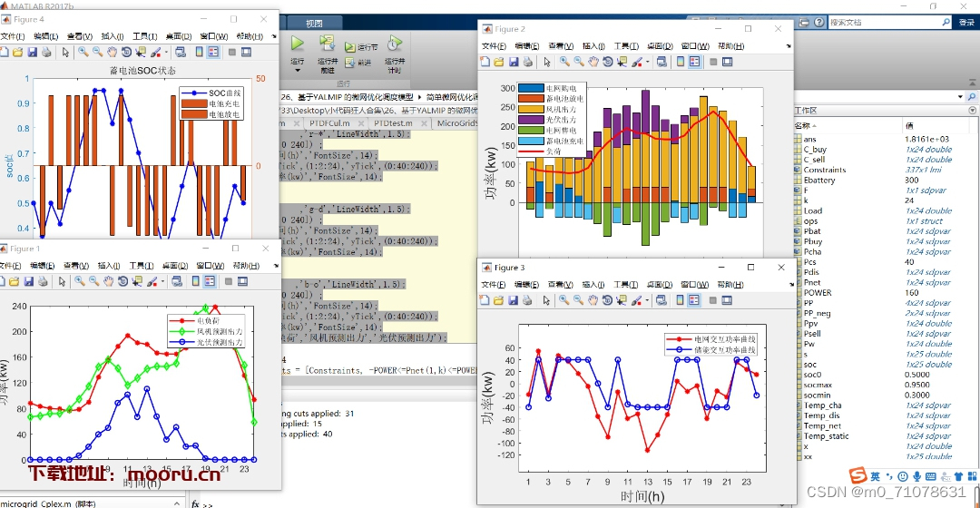Select Brush tool in Figure 2 toolbar
This screenshot has width=980, height=508.
(637, 62)
